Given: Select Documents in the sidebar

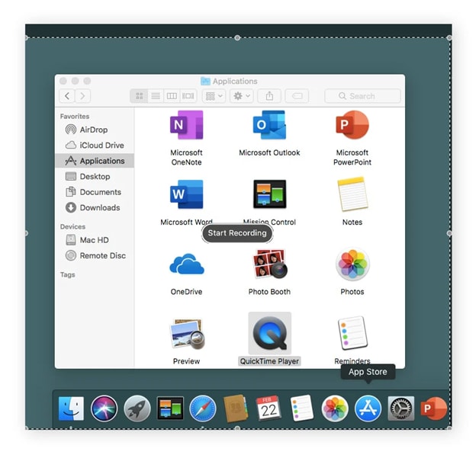Looking at the screenshot, I should 95,192.
